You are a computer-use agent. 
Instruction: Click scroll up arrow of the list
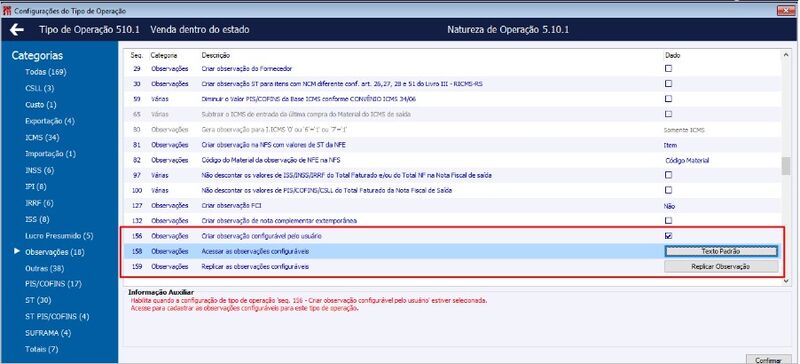786,54
